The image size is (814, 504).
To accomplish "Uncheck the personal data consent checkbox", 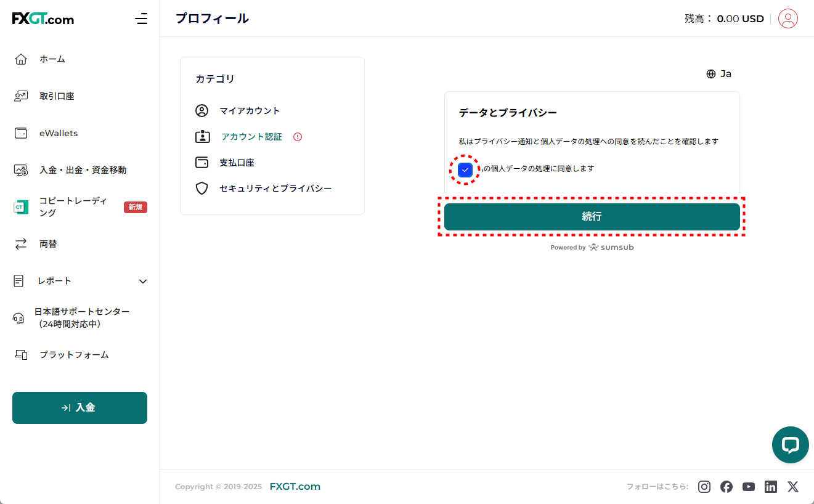I will coord(465,169).
